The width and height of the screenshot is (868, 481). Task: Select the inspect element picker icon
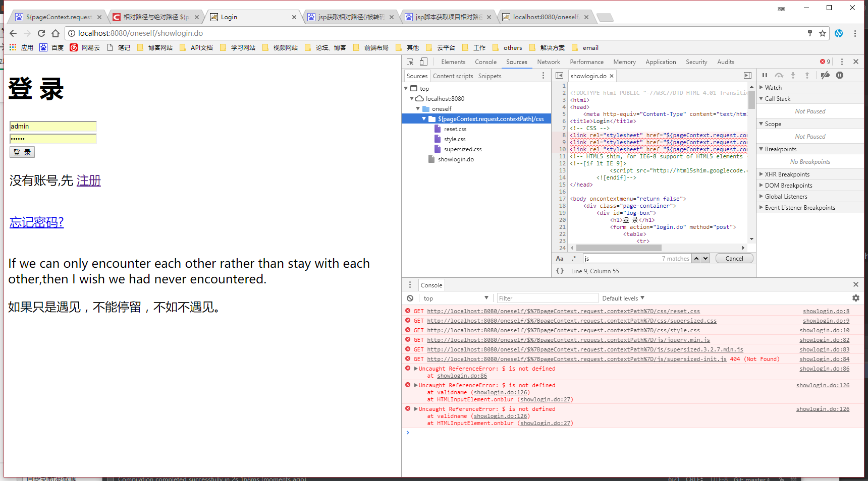point(410,62)
